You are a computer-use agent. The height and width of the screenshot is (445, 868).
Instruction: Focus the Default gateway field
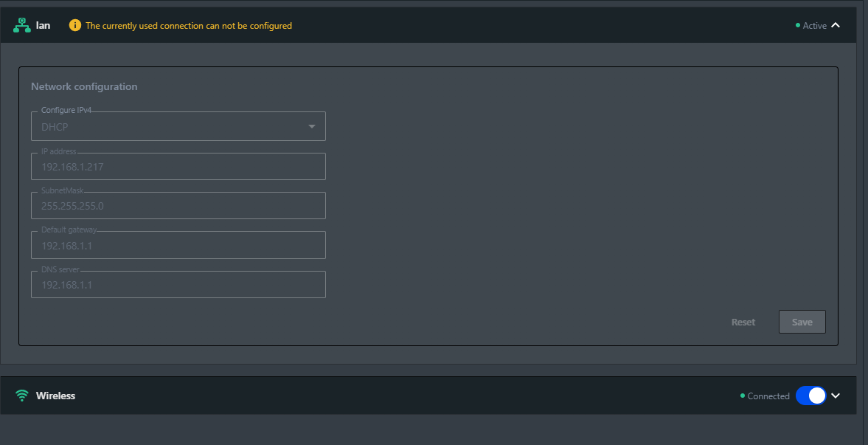tap(178, 245)
